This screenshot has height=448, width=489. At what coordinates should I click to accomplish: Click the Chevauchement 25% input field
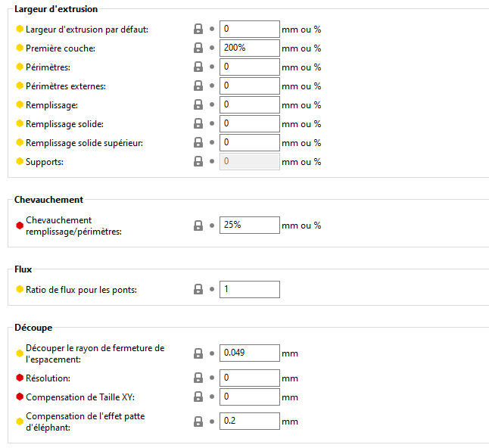pos(249,225)
